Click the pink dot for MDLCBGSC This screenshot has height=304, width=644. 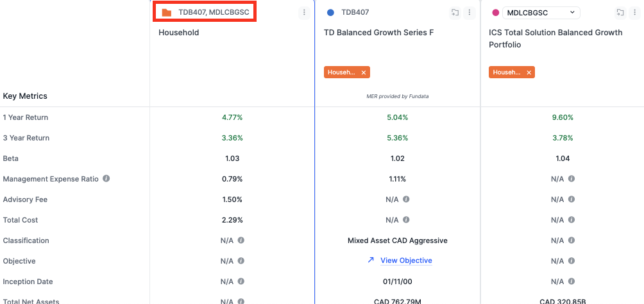coord(496,13)
